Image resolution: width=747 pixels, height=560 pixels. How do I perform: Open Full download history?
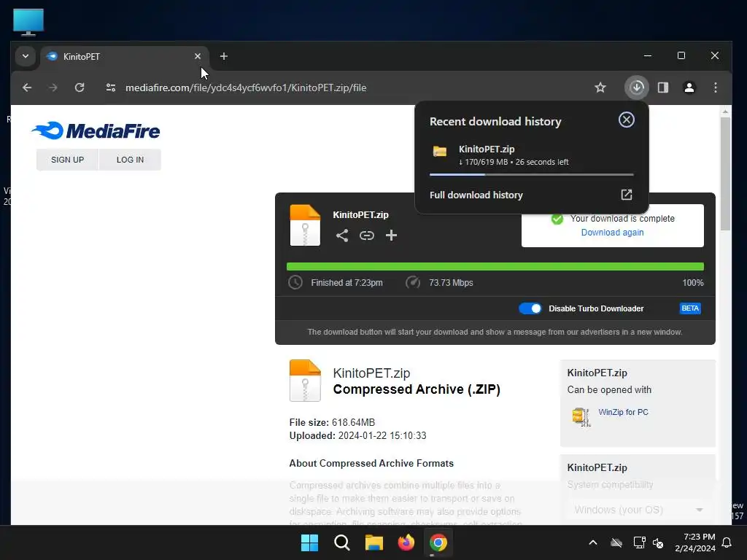pyautogui.click(x=476, y=195)
